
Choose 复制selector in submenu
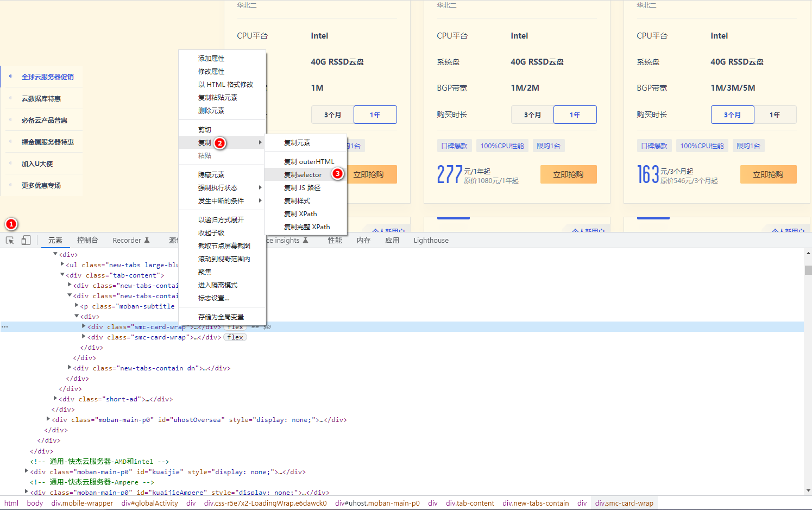pos(306,175)
